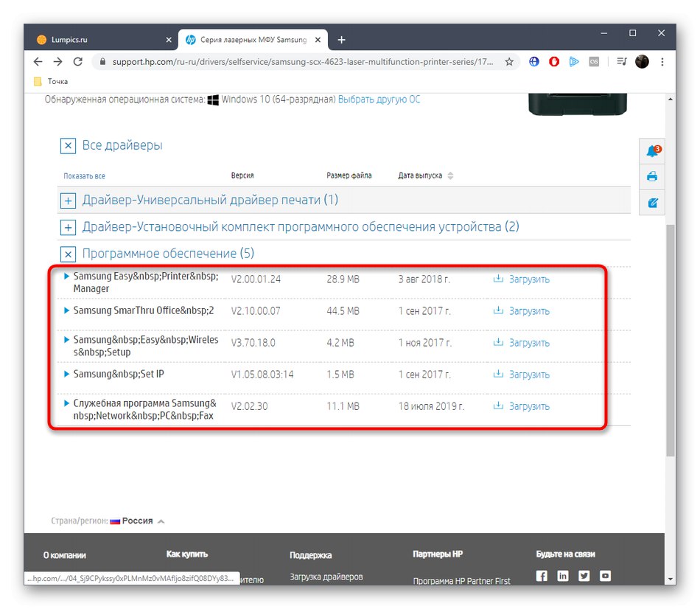Open the media control playlist icon

click(622, 62)
